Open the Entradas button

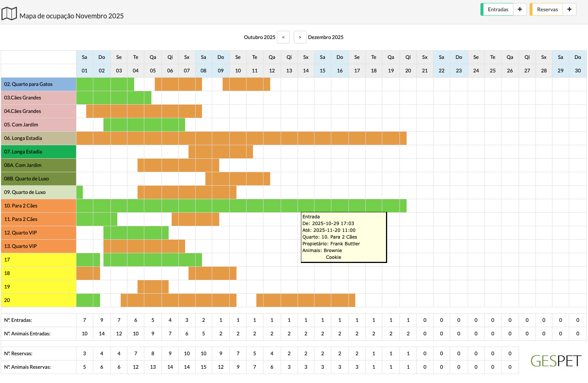coord(498,9)
